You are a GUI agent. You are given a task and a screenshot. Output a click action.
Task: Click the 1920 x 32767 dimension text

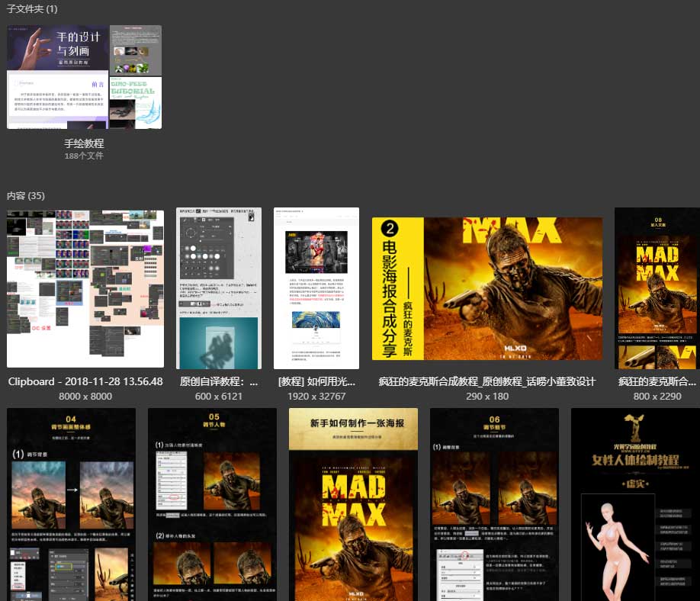[316, 396]
